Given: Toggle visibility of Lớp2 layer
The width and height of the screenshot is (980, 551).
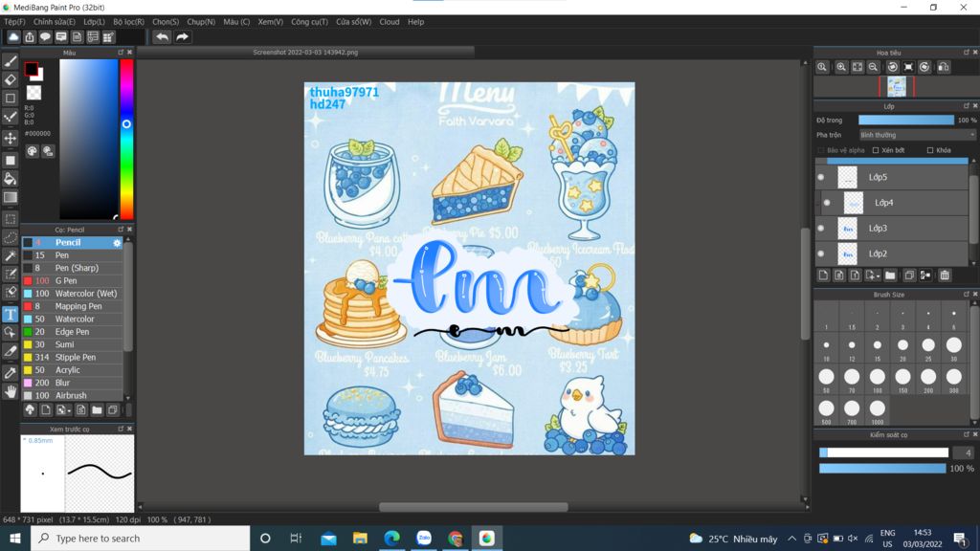Looking at the screenshot, I should click(x=820, y=253).
